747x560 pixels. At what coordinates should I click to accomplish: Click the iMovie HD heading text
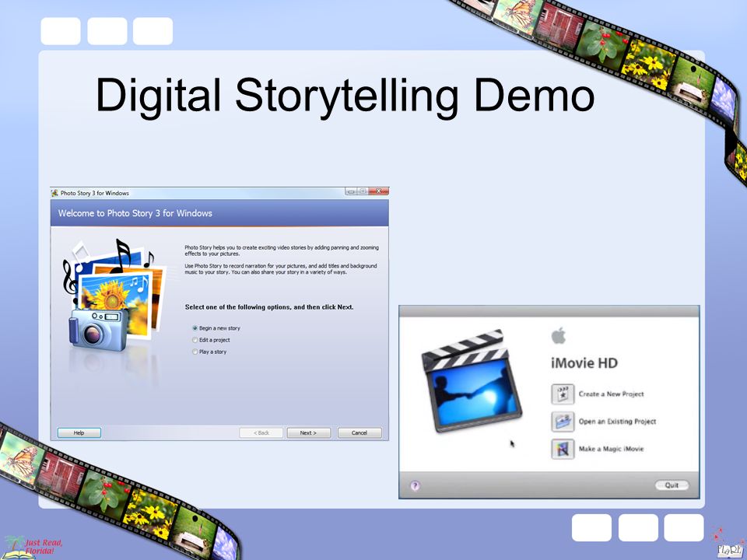pos(584,363)
